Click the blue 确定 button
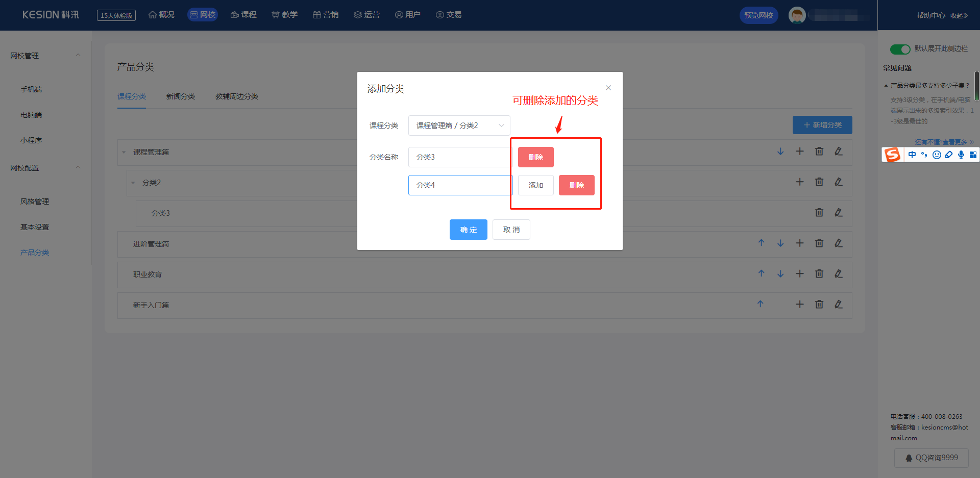The width and height of the screenshot is (980, 478). pos(468,230)
